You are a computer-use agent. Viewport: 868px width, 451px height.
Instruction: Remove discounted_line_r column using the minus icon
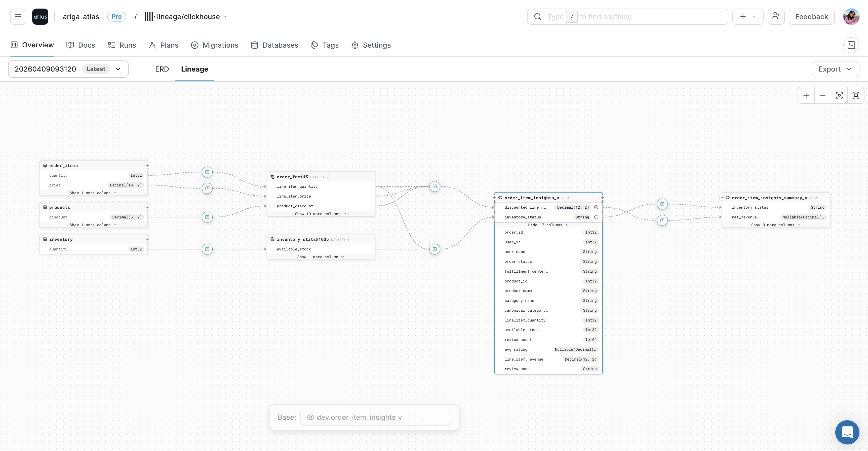click(597, 207)
